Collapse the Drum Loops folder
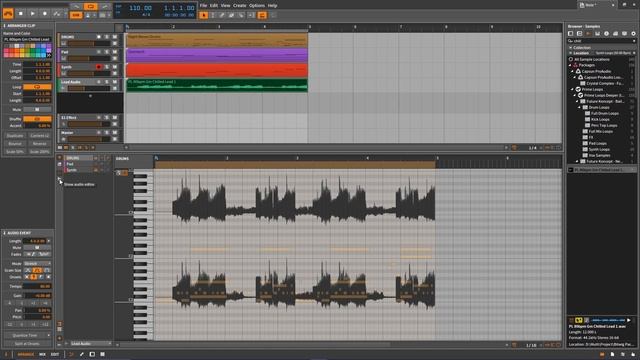The height and width of the screenshot is (360, 640). (580, 107)
